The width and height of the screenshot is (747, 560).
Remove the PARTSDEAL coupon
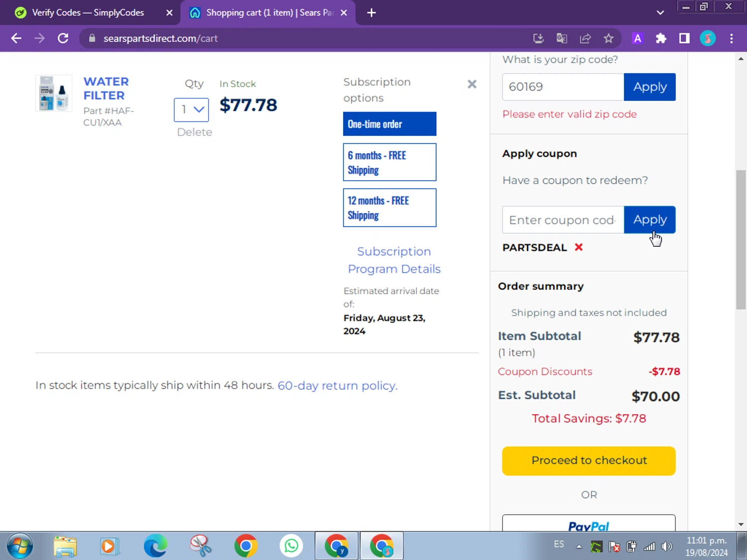(x=579, y=247)
